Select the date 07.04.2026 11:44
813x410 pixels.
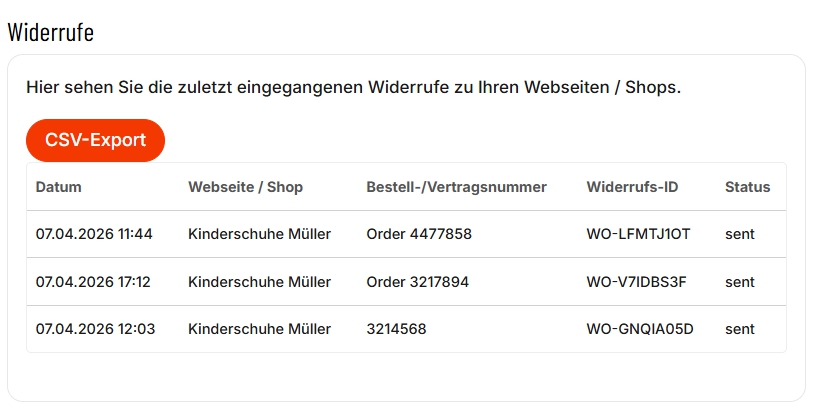[94, 234]
